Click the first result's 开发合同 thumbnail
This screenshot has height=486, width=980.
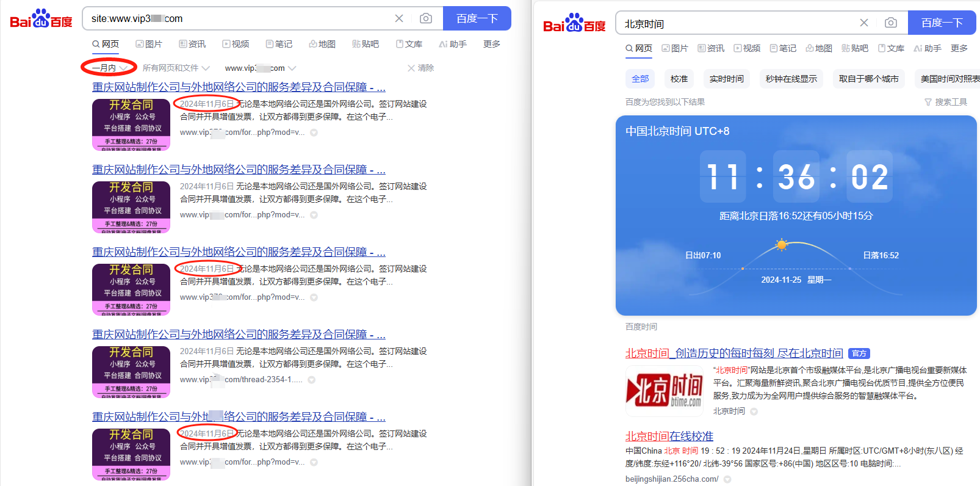coord(131,125)
